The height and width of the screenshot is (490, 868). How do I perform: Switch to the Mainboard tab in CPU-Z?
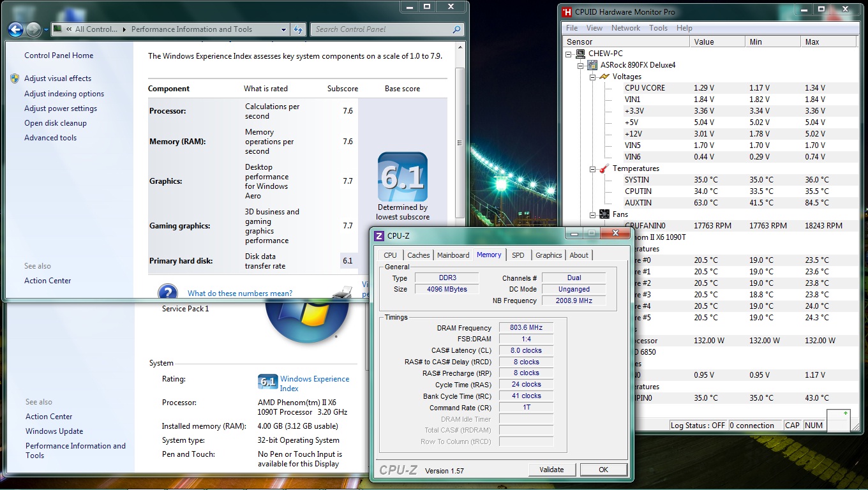tap(453, 255)
